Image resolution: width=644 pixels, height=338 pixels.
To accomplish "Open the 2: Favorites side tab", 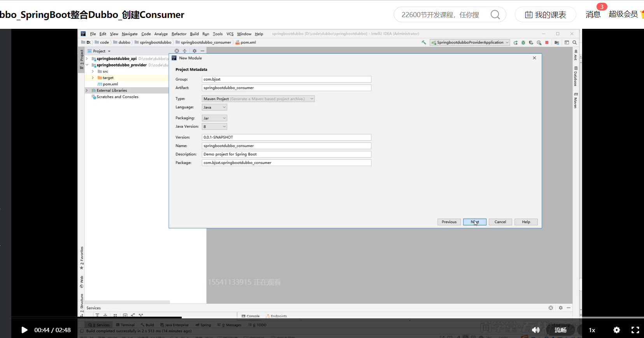I will 82,258.
